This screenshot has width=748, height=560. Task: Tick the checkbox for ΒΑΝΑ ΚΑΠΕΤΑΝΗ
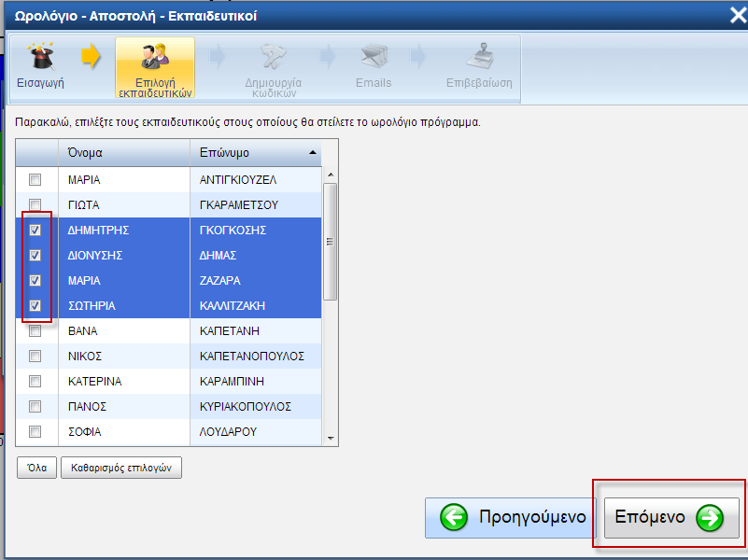(x=35, y=330)
